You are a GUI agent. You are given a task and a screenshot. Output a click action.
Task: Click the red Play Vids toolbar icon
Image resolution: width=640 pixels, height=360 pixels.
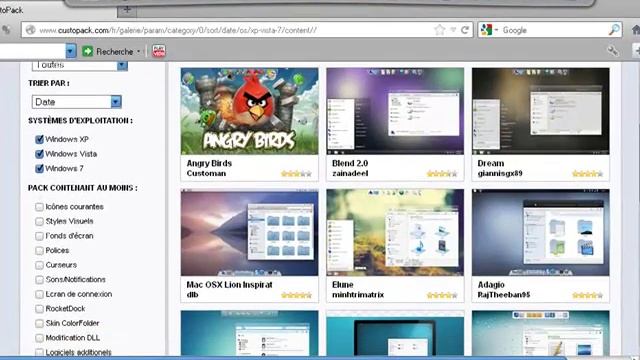click(x=159, y=51)
